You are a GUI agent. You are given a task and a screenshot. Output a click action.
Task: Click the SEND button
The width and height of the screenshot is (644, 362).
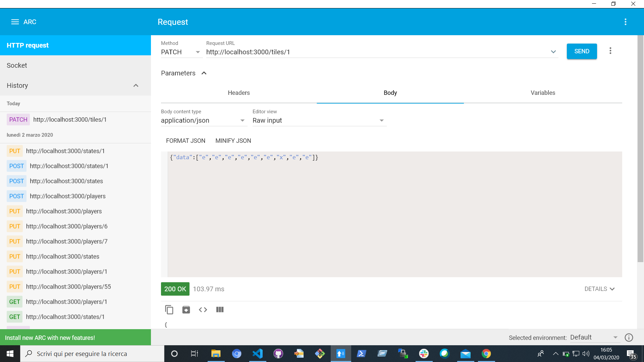pos(582,51)
